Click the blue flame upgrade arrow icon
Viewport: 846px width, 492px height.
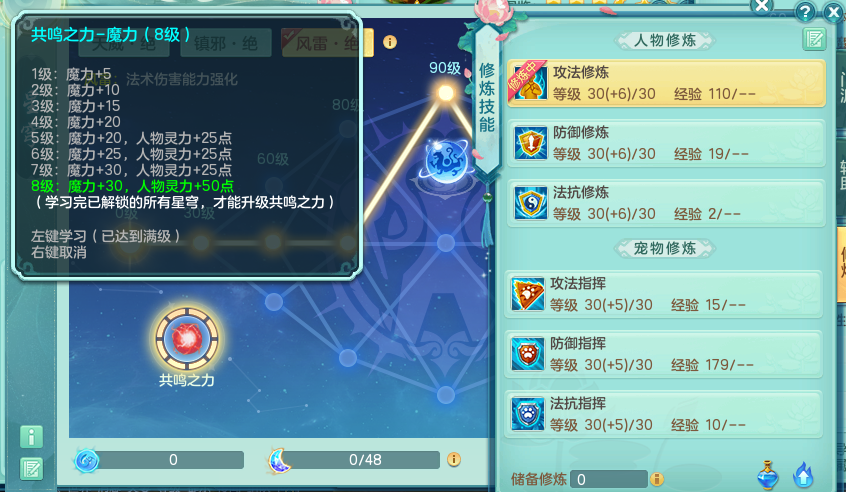coord(803,475)
